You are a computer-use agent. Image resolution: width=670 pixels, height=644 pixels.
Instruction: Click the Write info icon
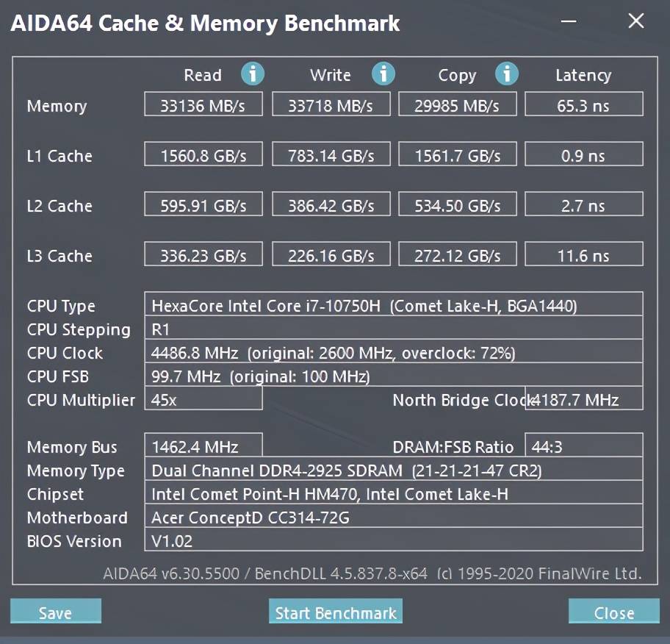point(383,74)
